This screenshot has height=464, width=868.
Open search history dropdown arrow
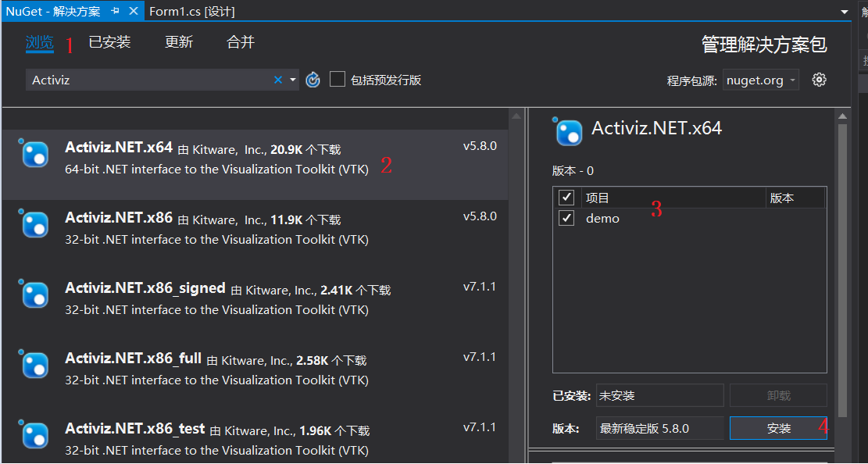pyautogui.click(x=293, y=80)
